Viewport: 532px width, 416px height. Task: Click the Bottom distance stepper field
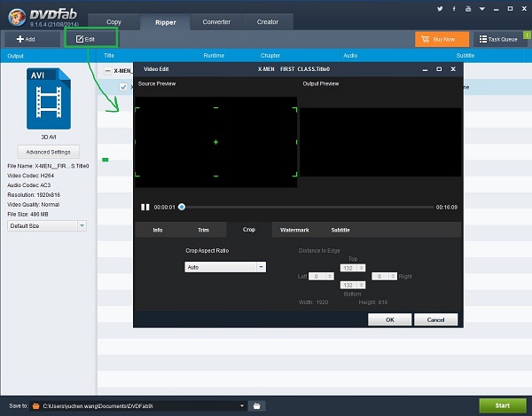[353, 285]
